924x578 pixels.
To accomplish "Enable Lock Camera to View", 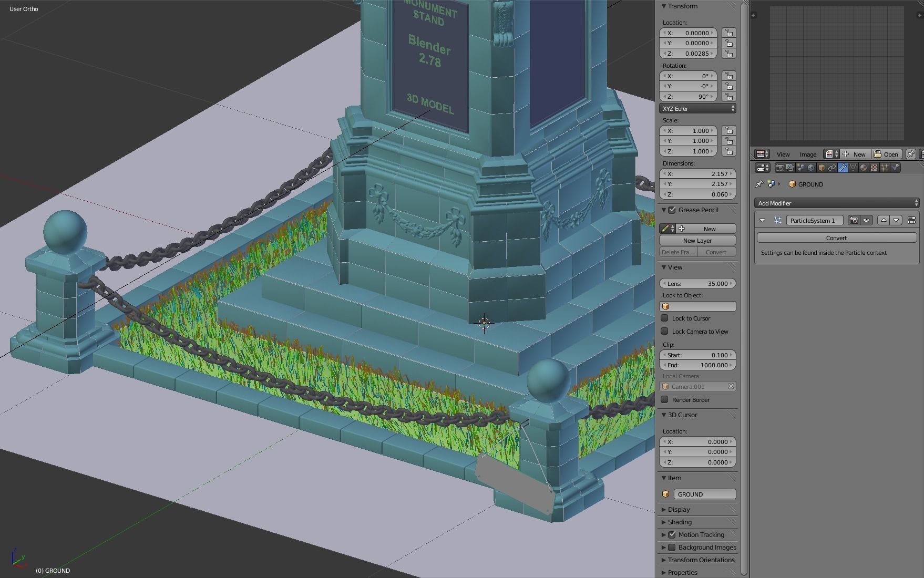I will pyautogui.click(x=664, y=331).
